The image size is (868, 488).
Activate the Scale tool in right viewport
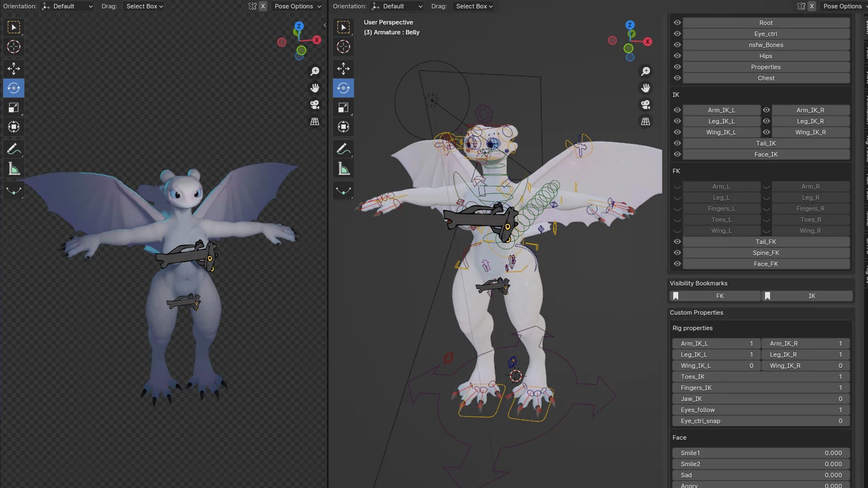pos(343,107)
